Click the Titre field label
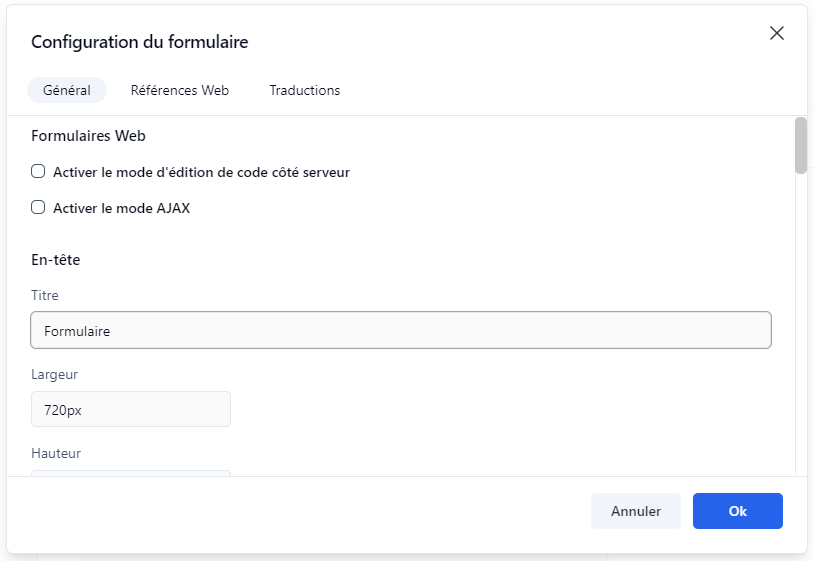 pos(45,295)
